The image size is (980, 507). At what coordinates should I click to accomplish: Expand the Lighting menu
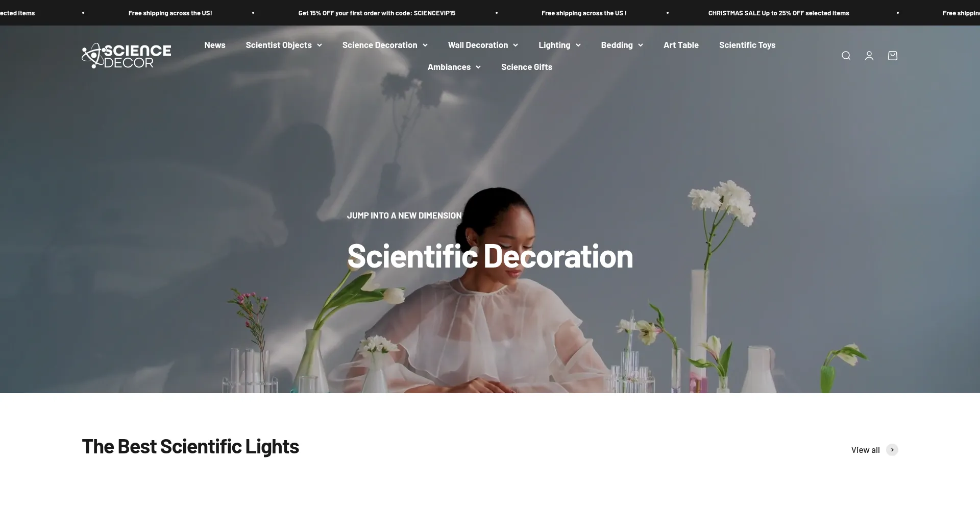[559, 45]
